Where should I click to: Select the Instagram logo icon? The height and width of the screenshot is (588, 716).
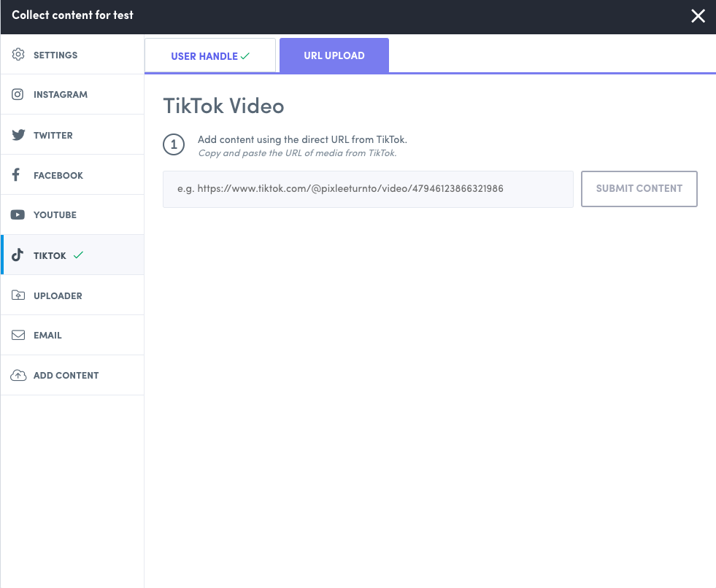18,94
